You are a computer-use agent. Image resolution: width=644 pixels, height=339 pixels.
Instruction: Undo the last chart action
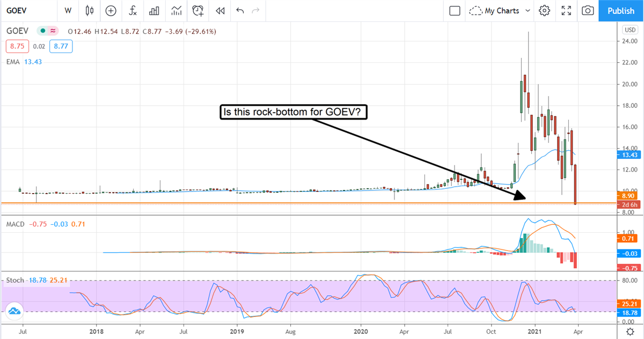[239, 10]
